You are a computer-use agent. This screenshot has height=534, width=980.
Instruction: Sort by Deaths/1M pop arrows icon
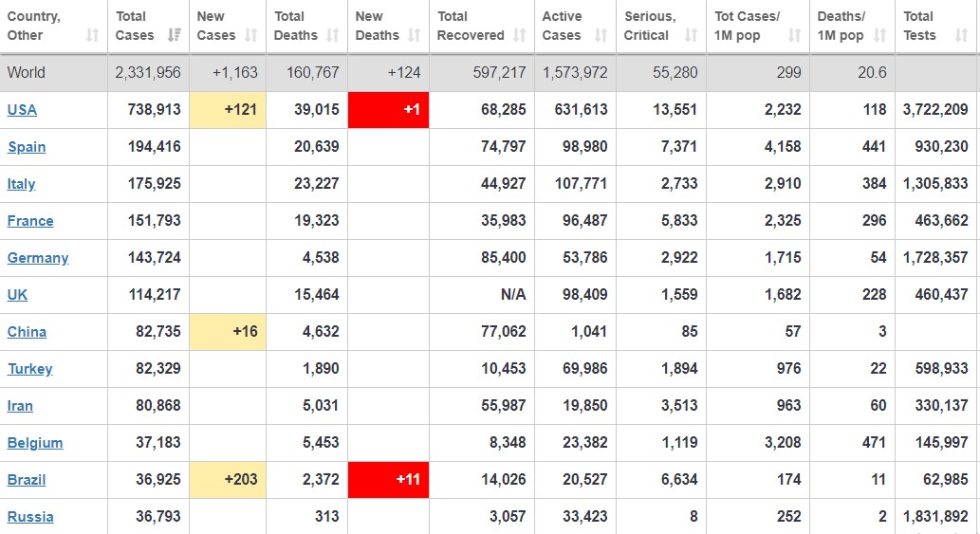(880, 35)
